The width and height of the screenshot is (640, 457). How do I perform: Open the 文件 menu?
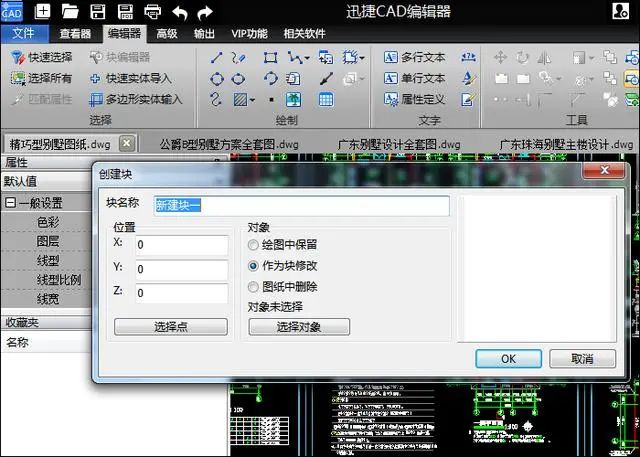pyautogui.click(x=24, y=33)
